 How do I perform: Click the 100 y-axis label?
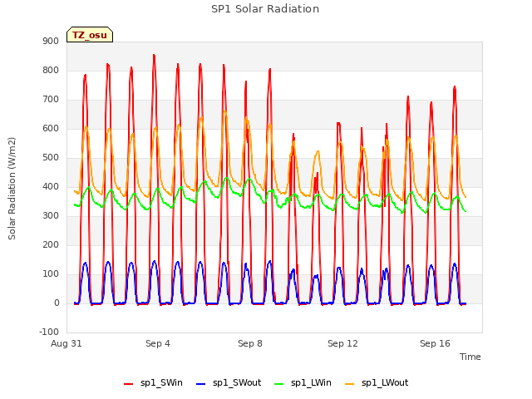[x=51, y=274]
